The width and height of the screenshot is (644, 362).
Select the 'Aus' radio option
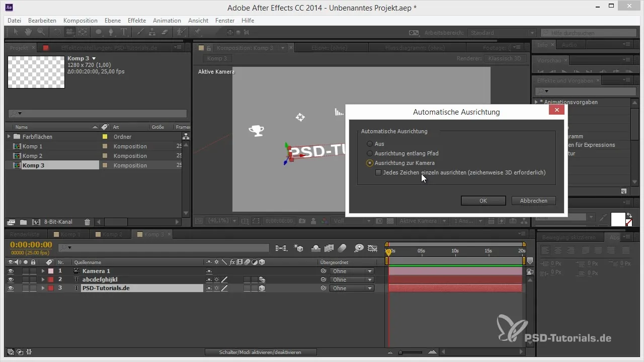(x=370, y=144)
